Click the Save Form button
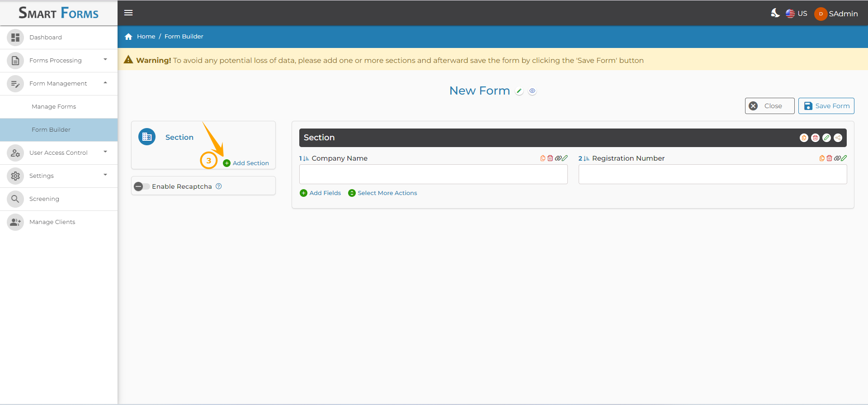The height and width of the screenshot is (405, 868). [x=826, y=106]
